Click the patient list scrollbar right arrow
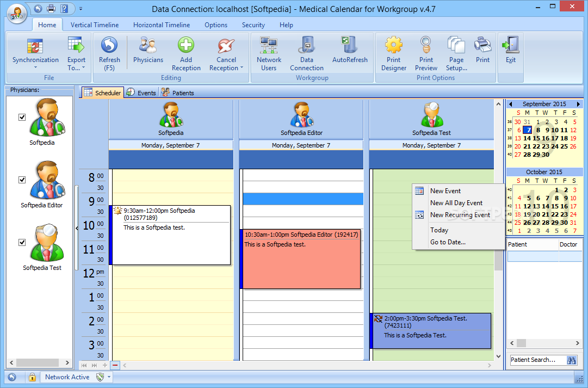The height and width of the screenshot is (388, 588). pos(578,343)
